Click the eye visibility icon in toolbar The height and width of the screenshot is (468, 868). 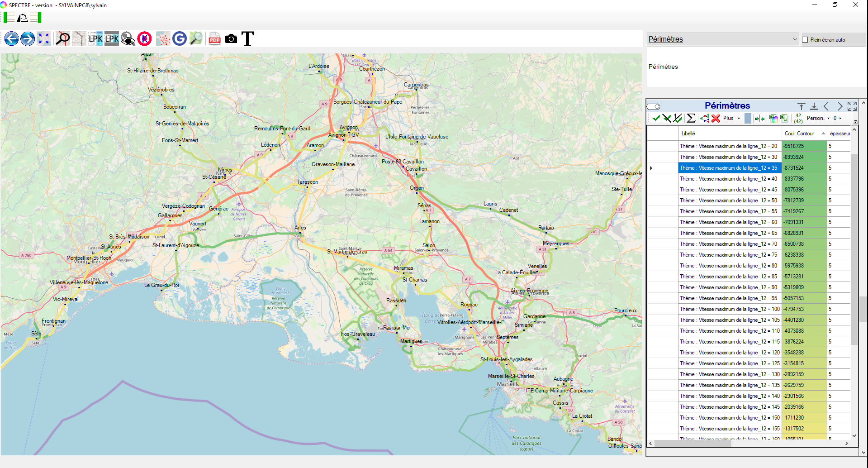128,39
